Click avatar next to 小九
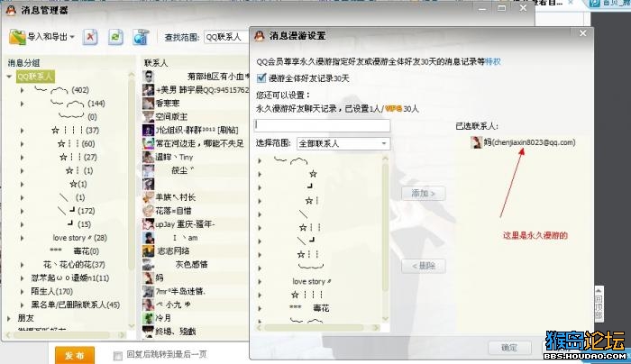 (x=148, y=305)
